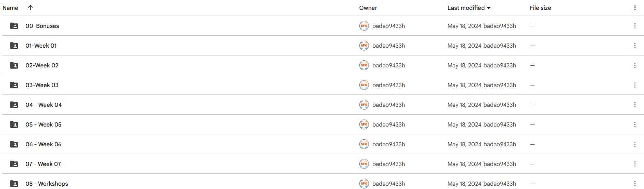Click the modified date of 06 - Week 06
The height and width of the screenshot is (189, 644).
click(x=464, y=144)
